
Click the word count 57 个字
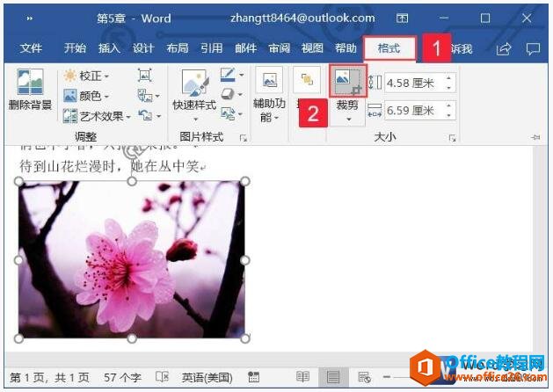coord(122,377)
